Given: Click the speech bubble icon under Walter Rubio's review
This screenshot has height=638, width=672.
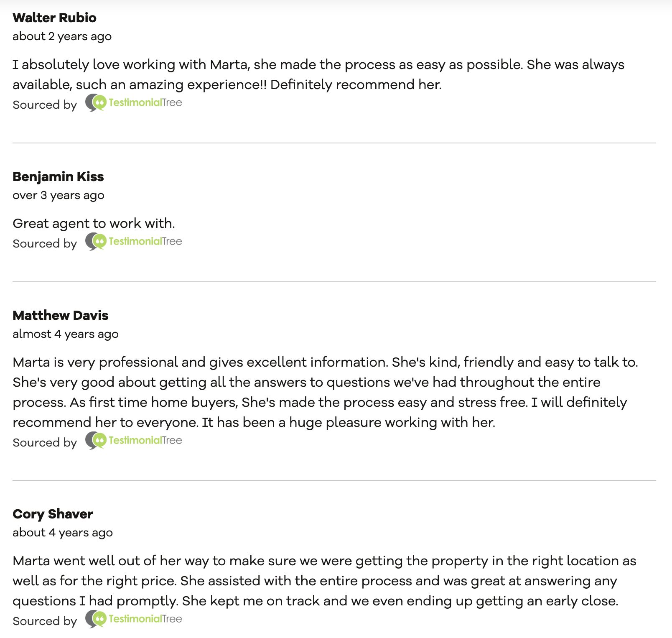Looking at the screenshot, I should 96,103.
